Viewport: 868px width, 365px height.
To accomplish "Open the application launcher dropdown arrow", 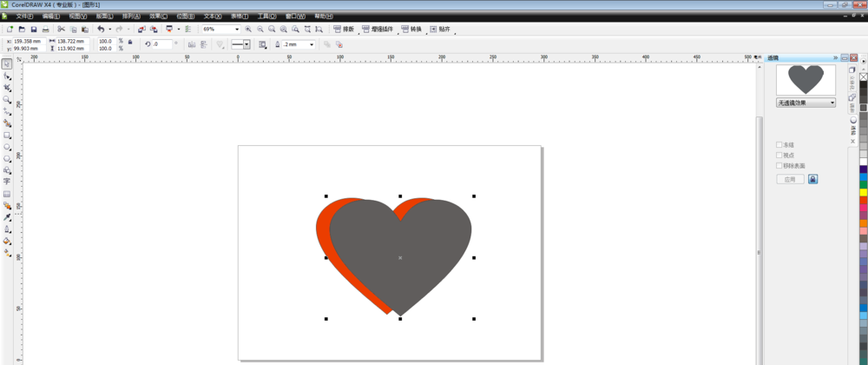I will pyautogui.click(x=178, y=29).
